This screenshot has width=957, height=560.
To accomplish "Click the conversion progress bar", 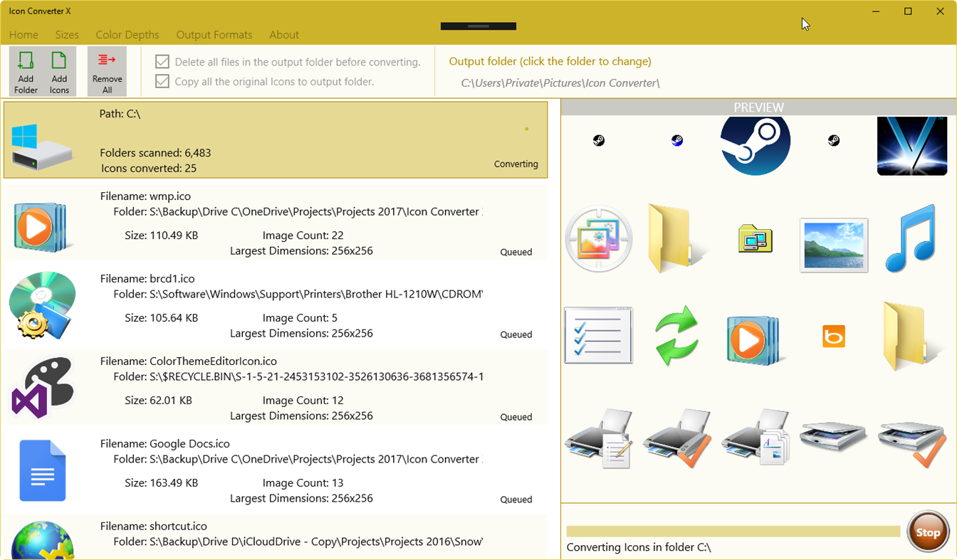I will pyautogui.click(x=733, y=529).
